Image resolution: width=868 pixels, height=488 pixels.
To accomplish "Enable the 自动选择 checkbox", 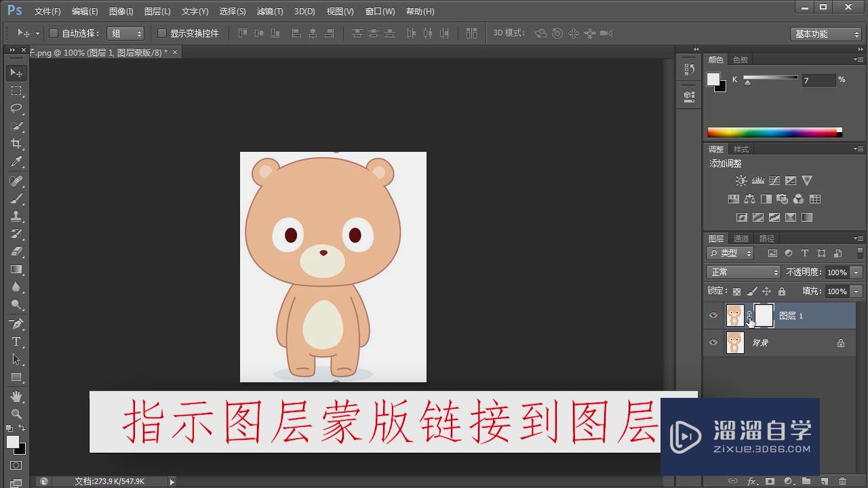I will click(x=54, y=33).
